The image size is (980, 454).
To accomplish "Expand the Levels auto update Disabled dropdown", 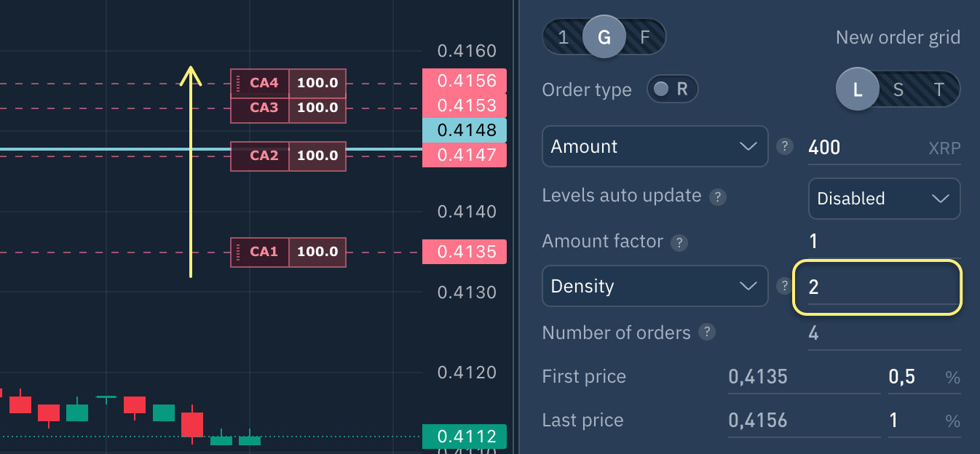I will (x=884, y=199).
